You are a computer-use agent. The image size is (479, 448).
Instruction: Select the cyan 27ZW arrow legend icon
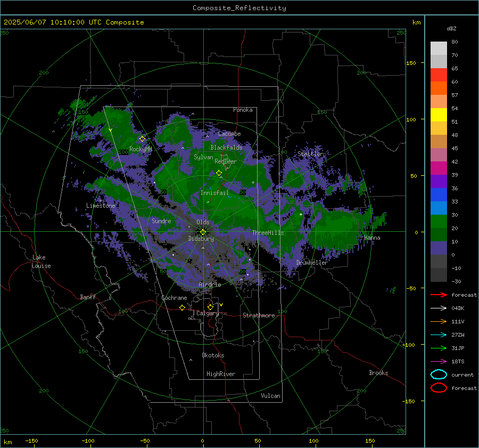[x=439, y=335]
